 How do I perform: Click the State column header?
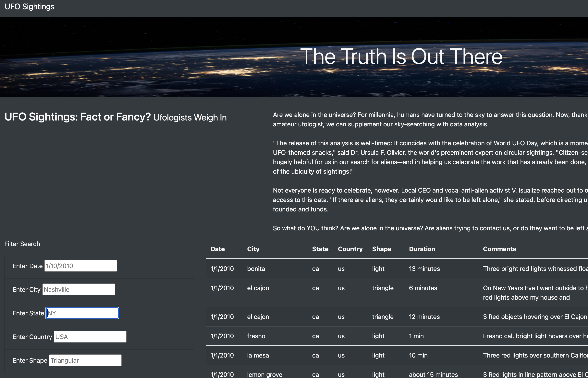click(320, 249)
